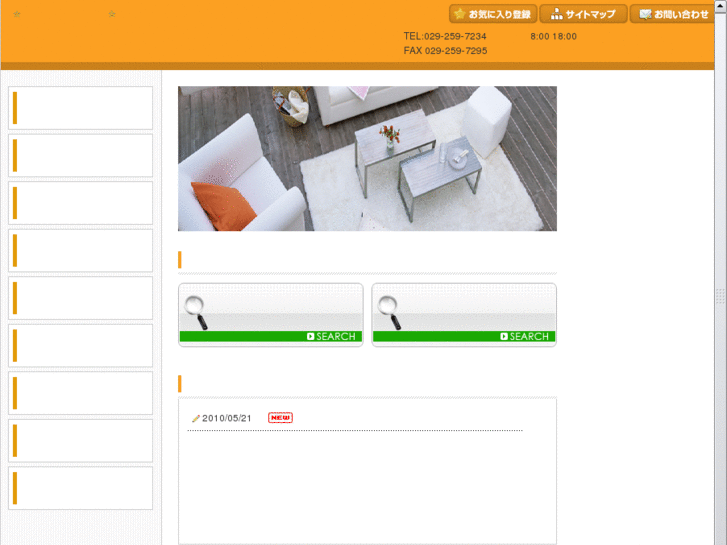727x545 pixels.
Task: Click the living room banner photo
Action: (x=367, y=159)
